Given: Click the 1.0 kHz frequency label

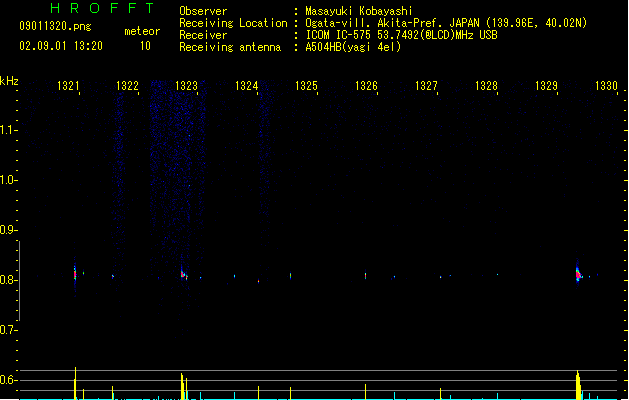Looking at the screenshot, I should coord(8,180).
